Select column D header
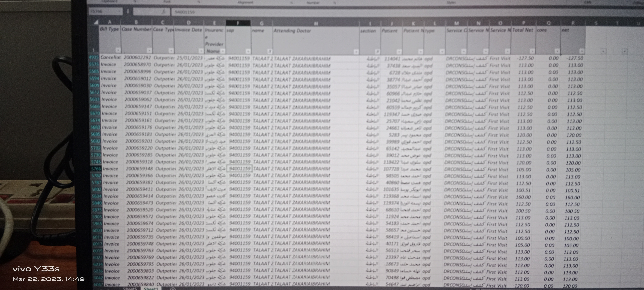The image size is (644, 290). (x=189, y=23)
